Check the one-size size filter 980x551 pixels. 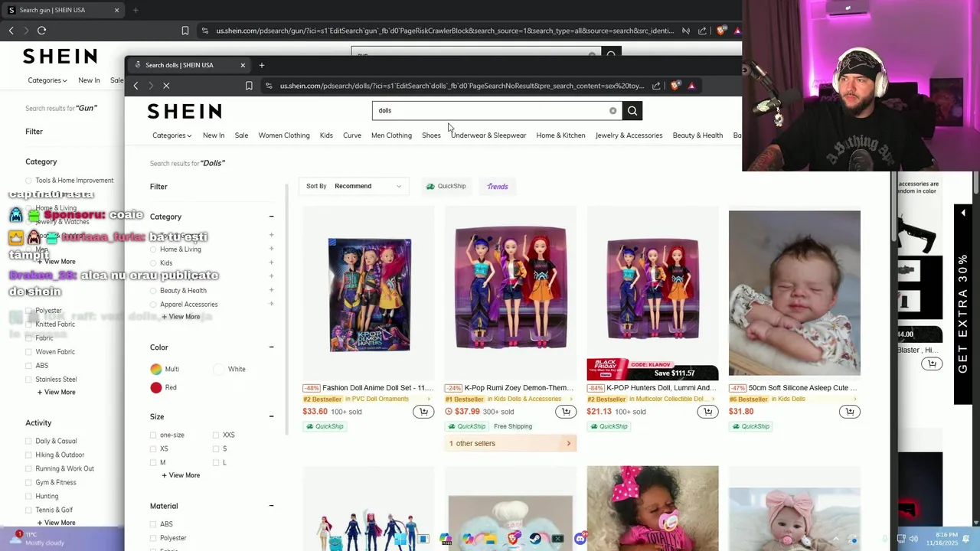[x=153, y=435]
